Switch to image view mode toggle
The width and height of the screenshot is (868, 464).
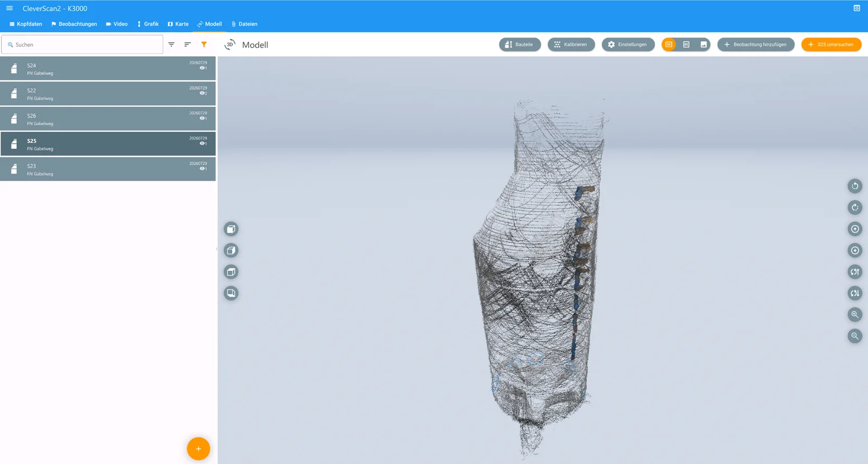click(x=704, y=45)
